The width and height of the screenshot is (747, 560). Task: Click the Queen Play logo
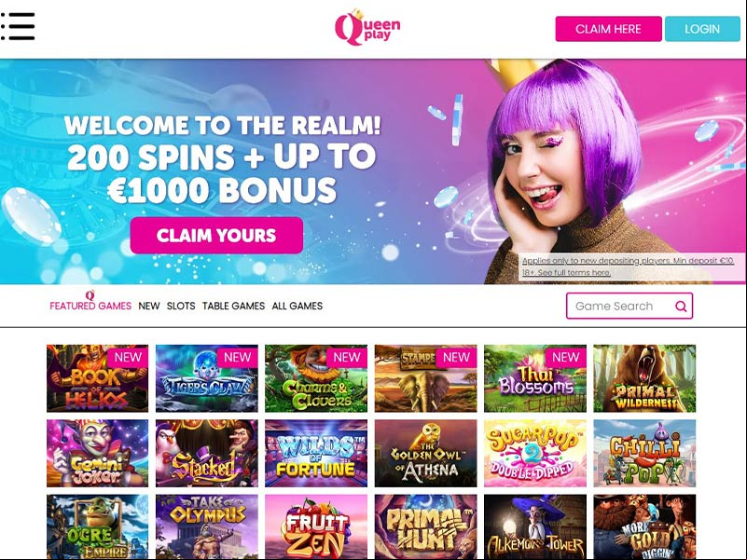[367, 28]
